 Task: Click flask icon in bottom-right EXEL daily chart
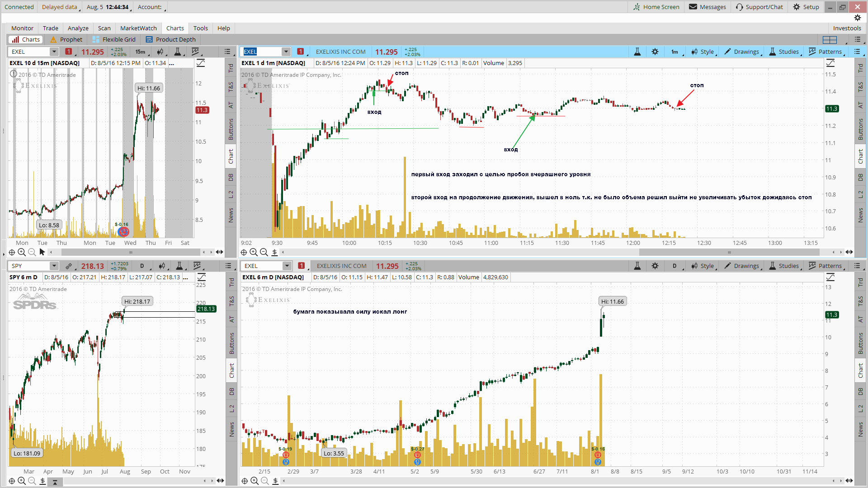pos(637,266)
